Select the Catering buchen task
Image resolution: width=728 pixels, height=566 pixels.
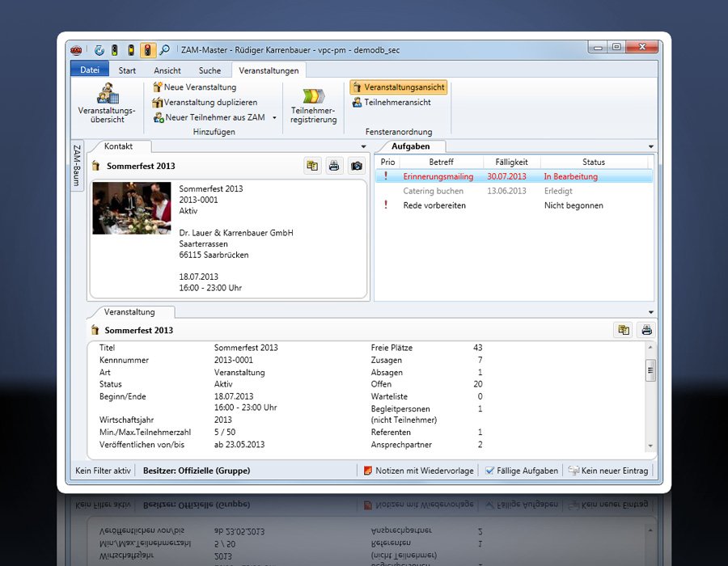click(514, 191)
